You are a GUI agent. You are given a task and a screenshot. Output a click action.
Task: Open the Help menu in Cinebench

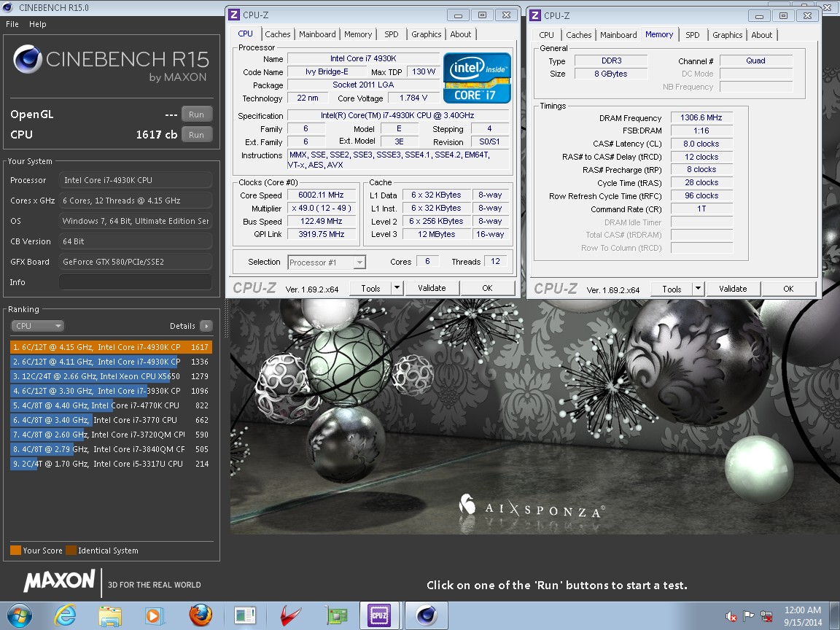37,24
